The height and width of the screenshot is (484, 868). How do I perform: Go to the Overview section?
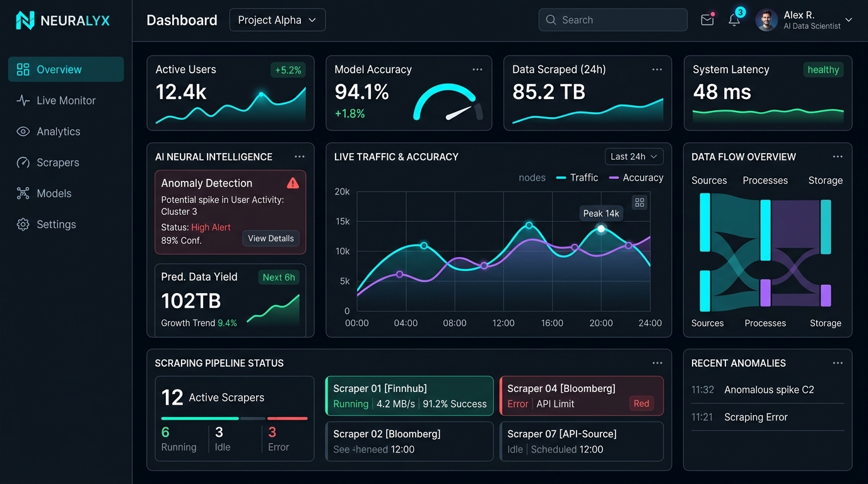pos(66,69)
